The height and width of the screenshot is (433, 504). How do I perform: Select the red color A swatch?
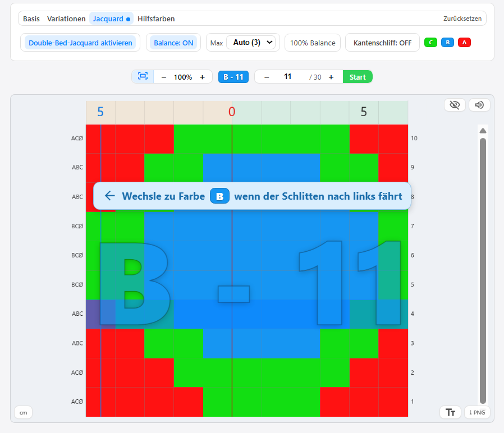click(464, 43)
